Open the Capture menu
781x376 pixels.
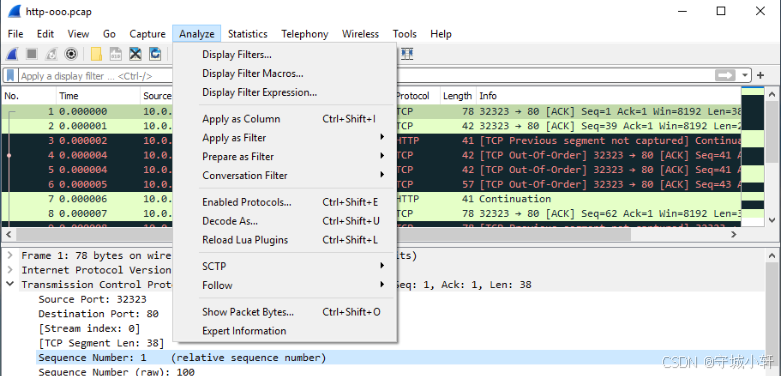[x=147, y=34]
